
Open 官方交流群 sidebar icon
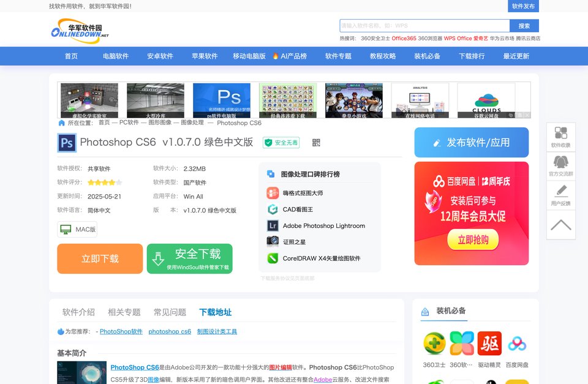561,166
